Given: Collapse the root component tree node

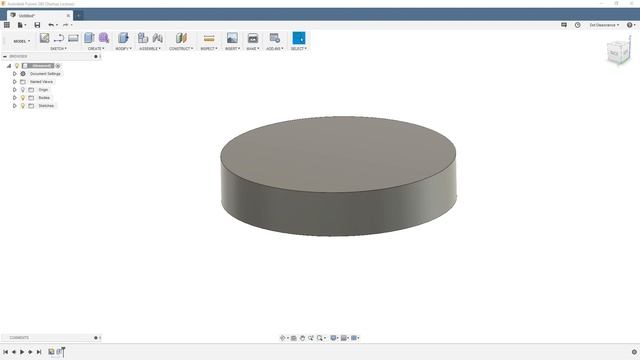Looking at the screenshot, I should (9, 66).
